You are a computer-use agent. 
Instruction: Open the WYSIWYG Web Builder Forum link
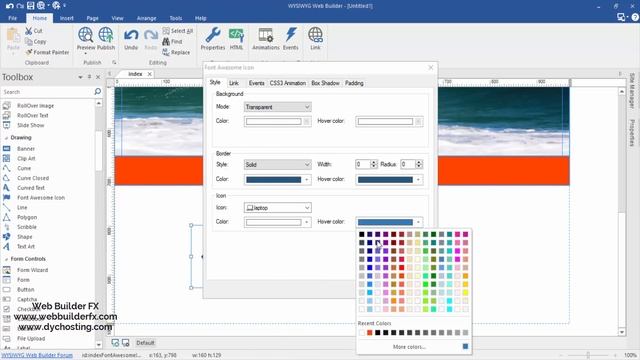coord(37,355)
